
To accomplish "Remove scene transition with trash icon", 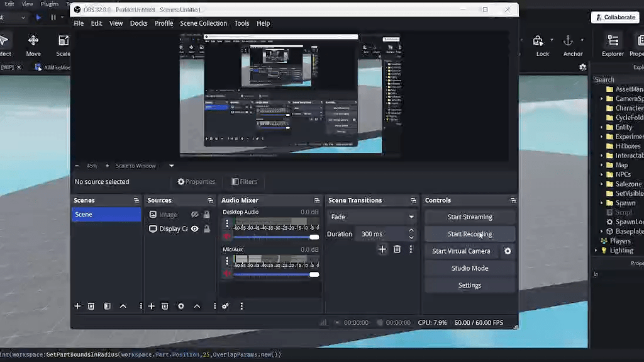I will [397, 249].
